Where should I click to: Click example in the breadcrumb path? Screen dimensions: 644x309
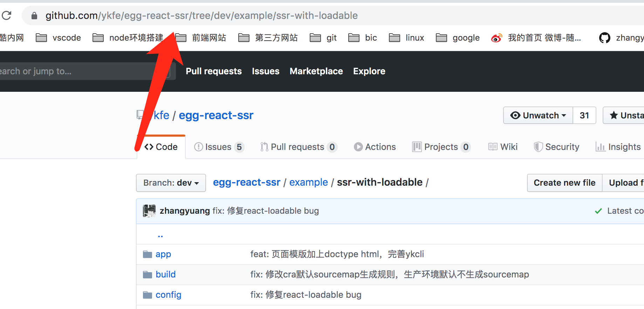pyautogui.click(x=309, y=182)
